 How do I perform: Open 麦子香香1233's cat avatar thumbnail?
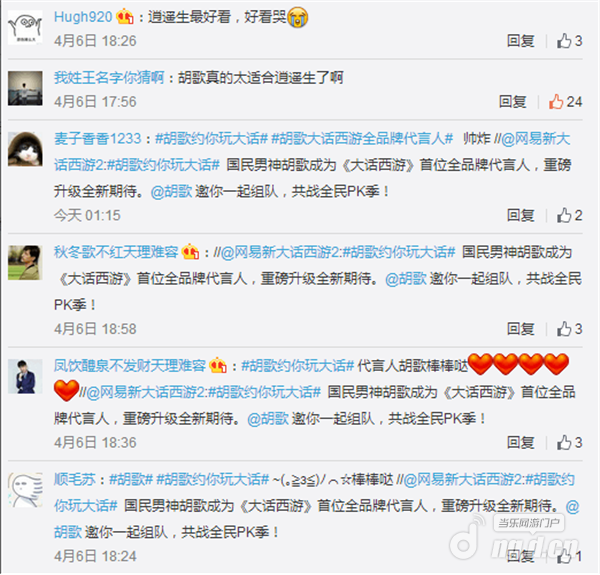(x=25, y=149)
